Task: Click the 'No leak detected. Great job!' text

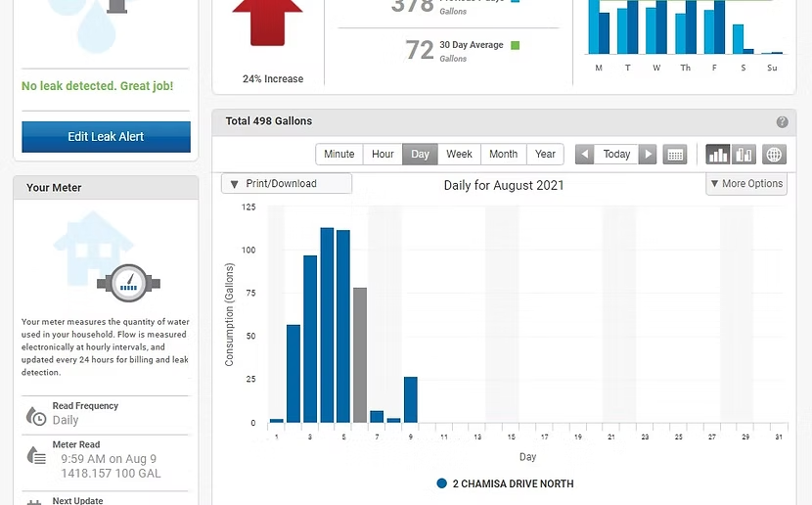Action: pyautogui.click(x=98, y=86)
